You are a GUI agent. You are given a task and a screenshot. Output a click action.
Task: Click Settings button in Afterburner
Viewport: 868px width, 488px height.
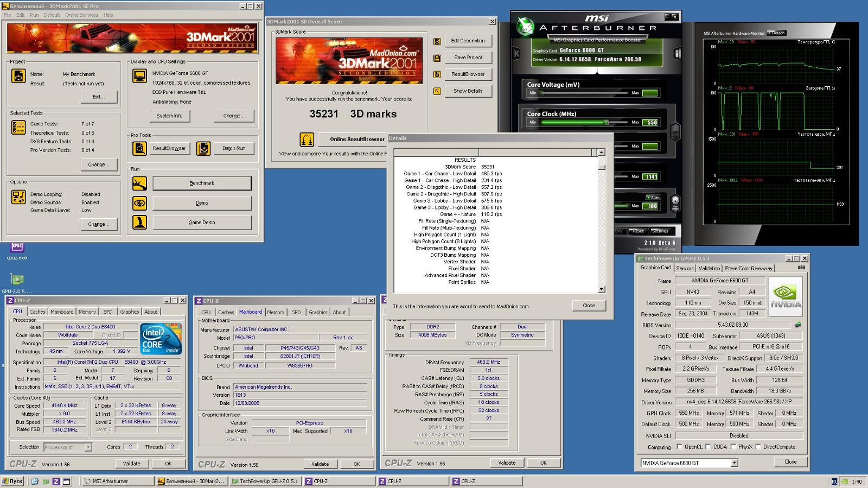[660, 231]
